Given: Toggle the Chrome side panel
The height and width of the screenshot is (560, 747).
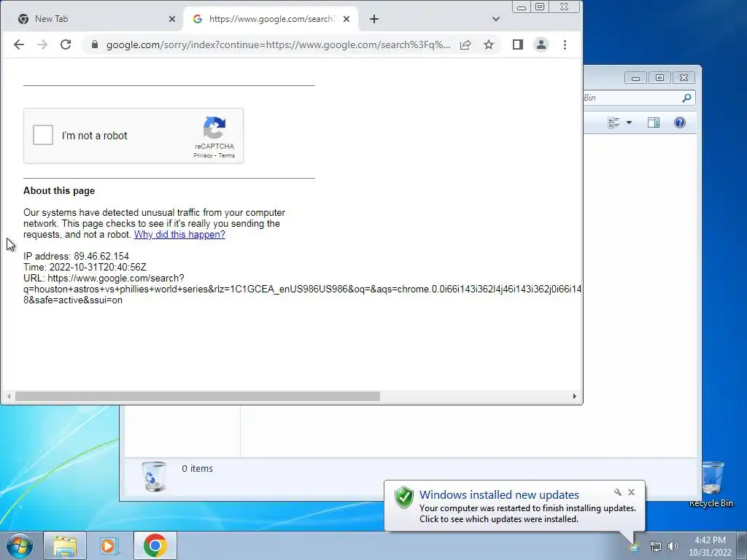Looking at the screenshot, I should coord(518,44).
